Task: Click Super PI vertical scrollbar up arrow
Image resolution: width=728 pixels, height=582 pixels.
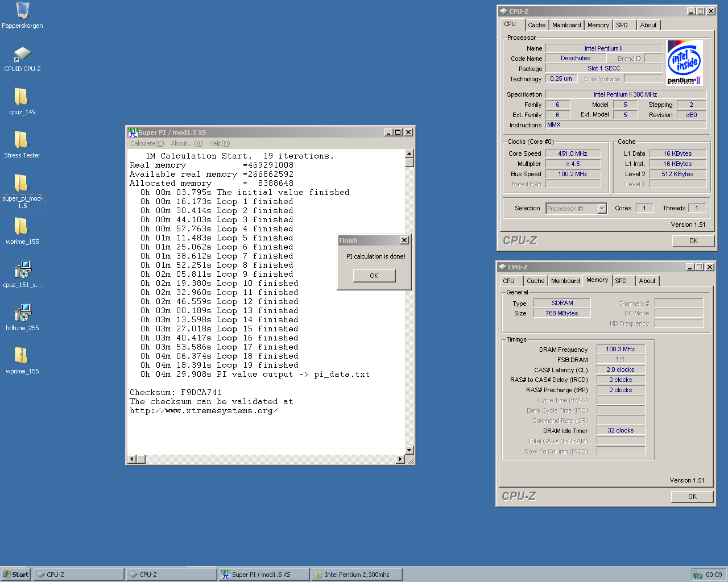Action: pos(409,153)
